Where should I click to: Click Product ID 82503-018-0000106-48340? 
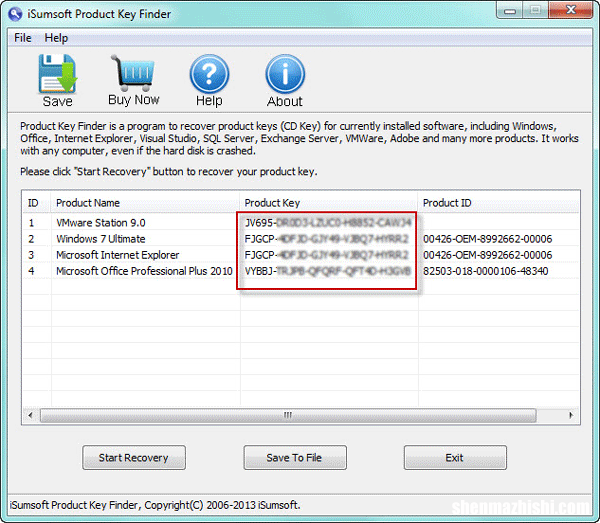pos(486,271)
